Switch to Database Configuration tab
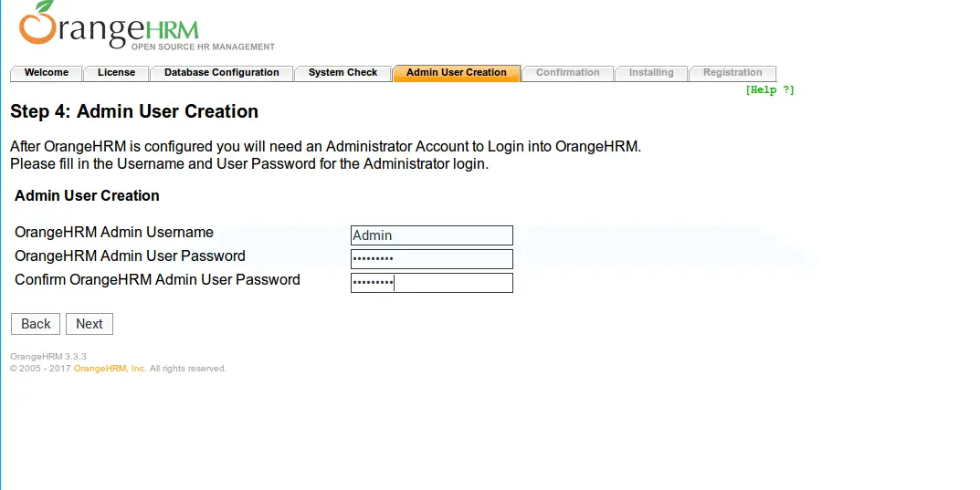980x490 pixels. [x=221, y=72]
